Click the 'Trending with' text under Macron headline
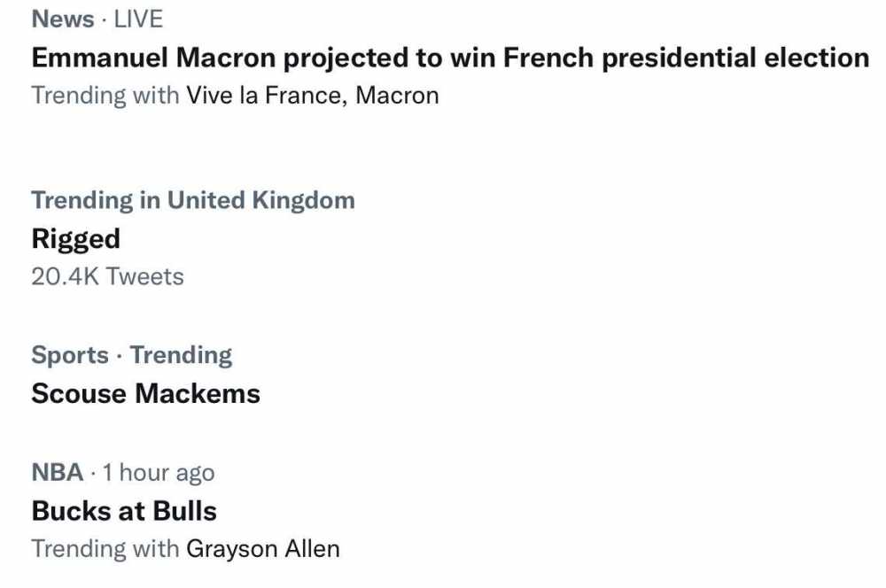 105,96
